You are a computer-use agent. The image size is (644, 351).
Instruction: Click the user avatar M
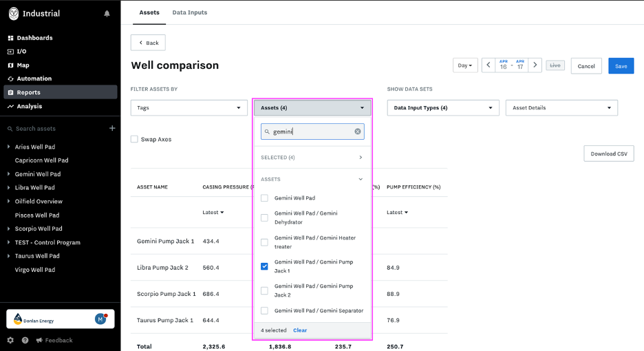coord(100,319)
